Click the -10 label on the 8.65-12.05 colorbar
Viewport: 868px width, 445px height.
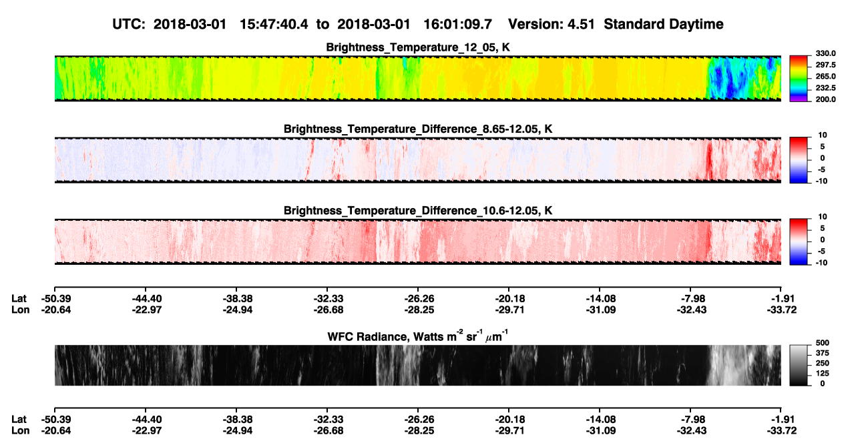coord(822,181)
